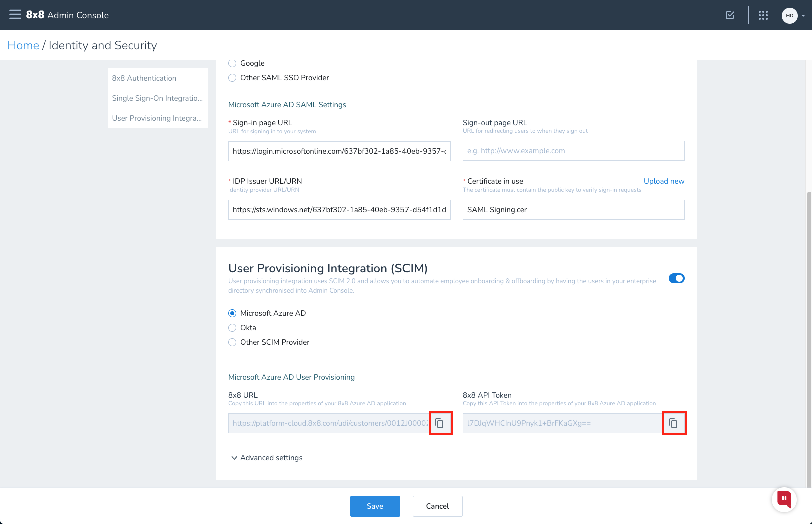Go to 8x8 Authentication section
This screenshot has width=812, height=524.
144,78
